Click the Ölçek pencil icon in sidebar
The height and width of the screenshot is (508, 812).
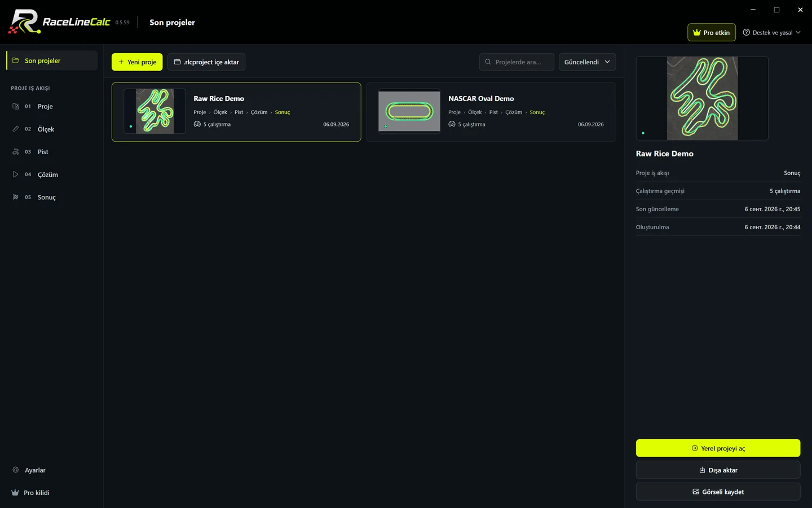click(16, 129)
